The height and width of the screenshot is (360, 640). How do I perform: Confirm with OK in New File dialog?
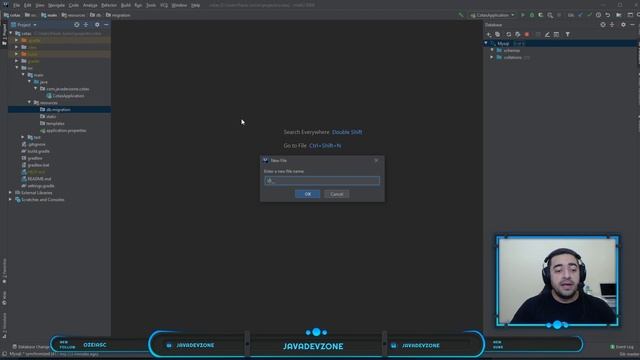[307, 194]
